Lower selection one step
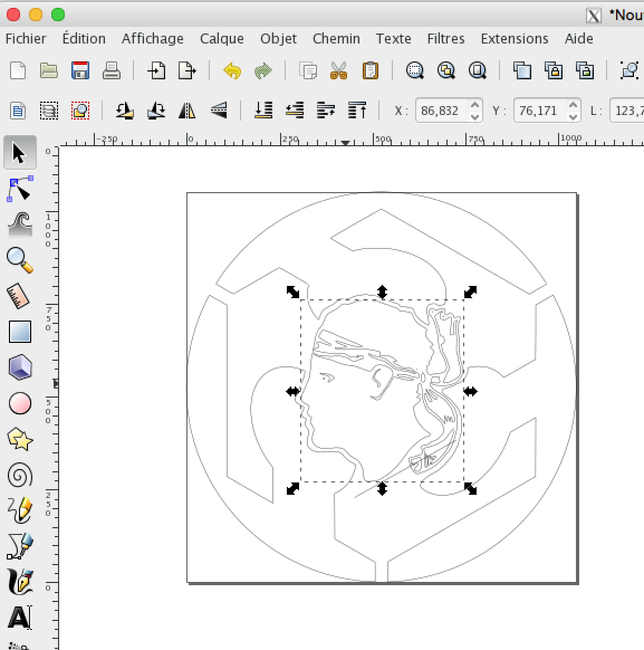The height and width of the screenshot is (650, 644). (x=295, y=111)
